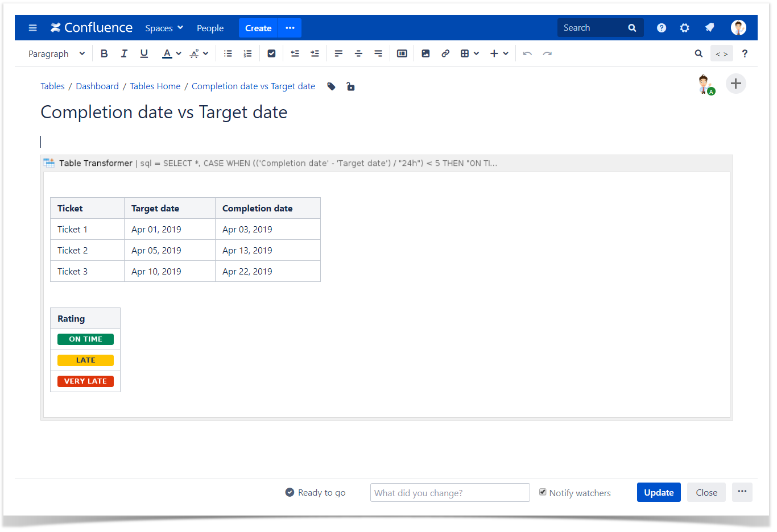Insert an image or file
Screen dimensions: 777x532
pyautogui.click(x=425, y=53)
